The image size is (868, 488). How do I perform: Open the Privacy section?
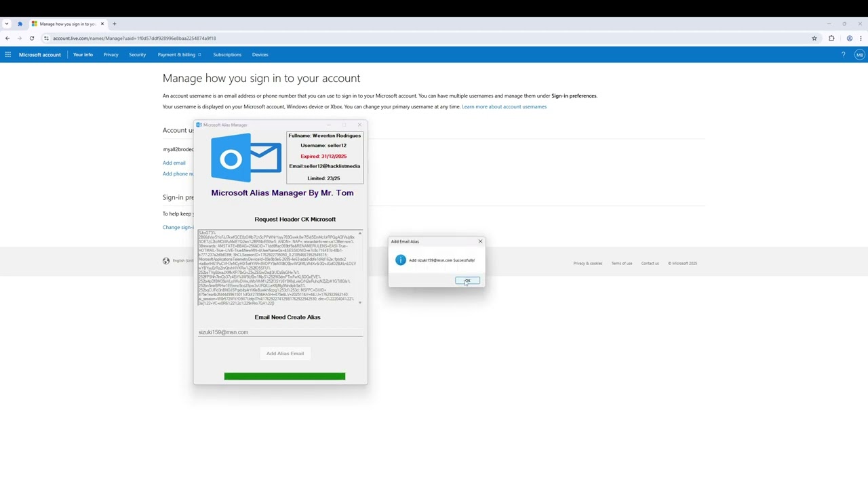[111, 54]
